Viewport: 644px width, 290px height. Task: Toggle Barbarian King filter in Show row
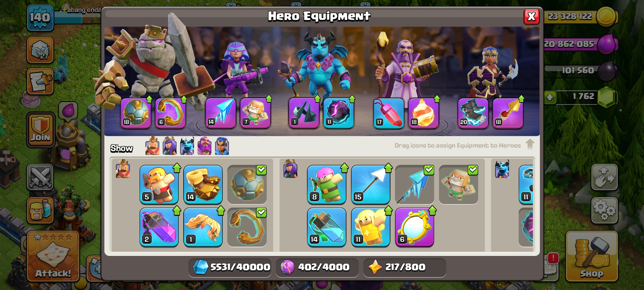152,146
